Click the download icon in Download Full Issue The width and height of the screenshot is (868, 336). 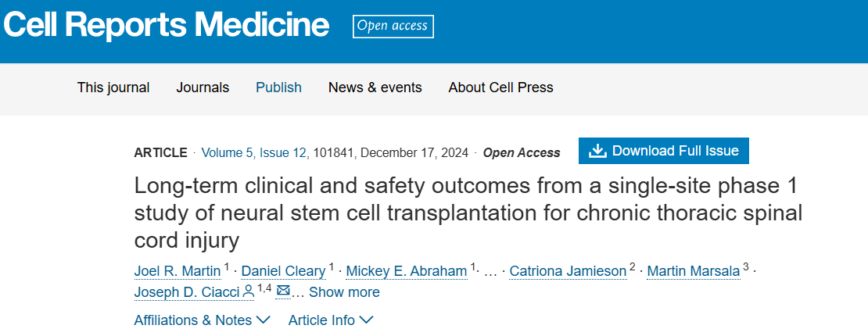pos(597,151)
